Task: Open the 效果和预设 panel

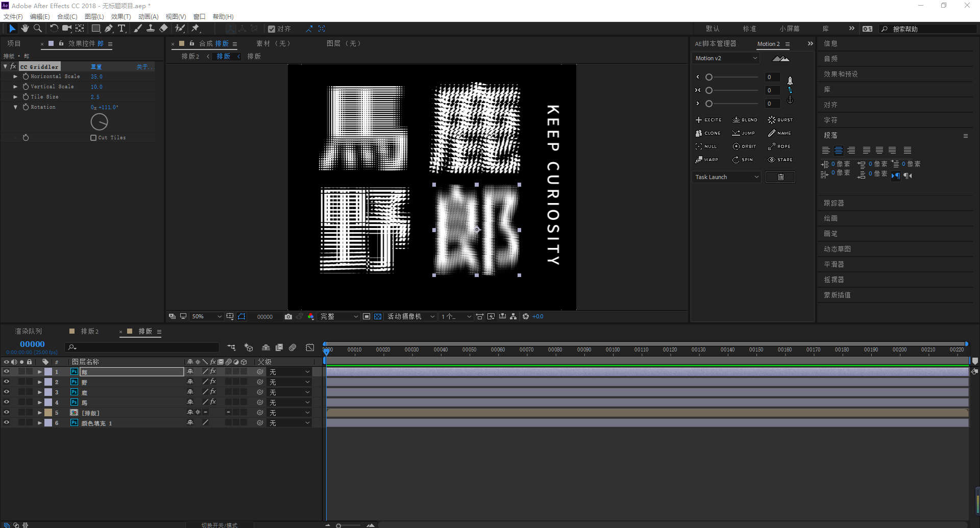Action: [x=841, y=74]
